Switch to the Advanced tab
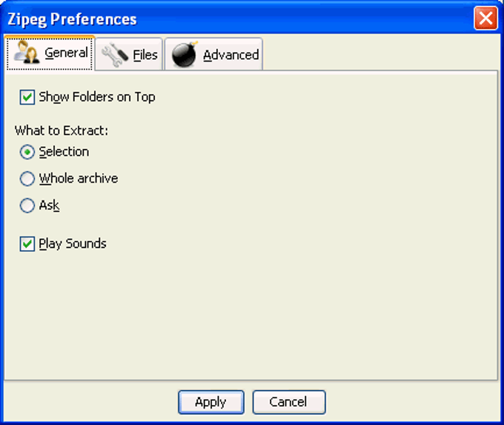 click(x=213, y=54)
